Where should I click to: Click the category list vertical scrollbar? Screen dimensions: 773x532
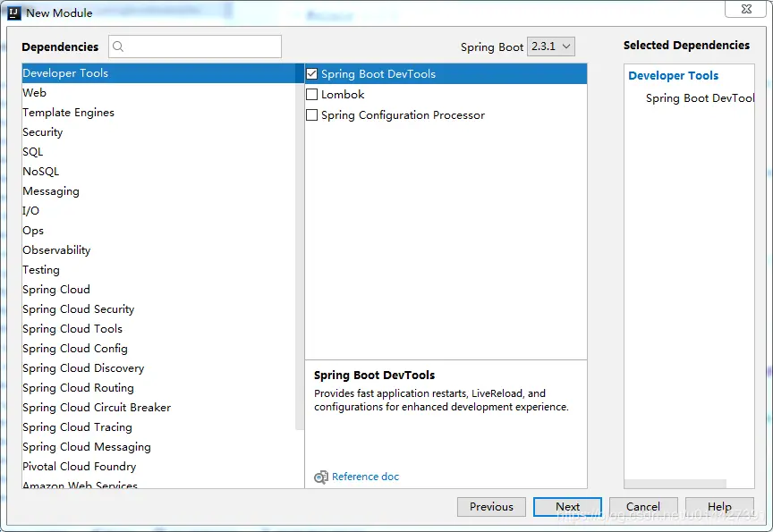pyautogui.click(x=300, y=246)
